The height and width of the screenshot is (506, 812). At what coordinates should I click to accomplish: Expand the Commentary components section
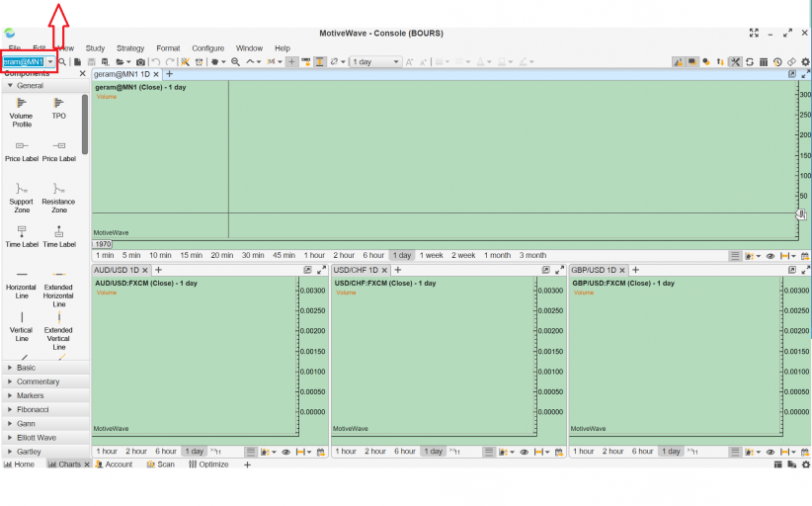45,381
